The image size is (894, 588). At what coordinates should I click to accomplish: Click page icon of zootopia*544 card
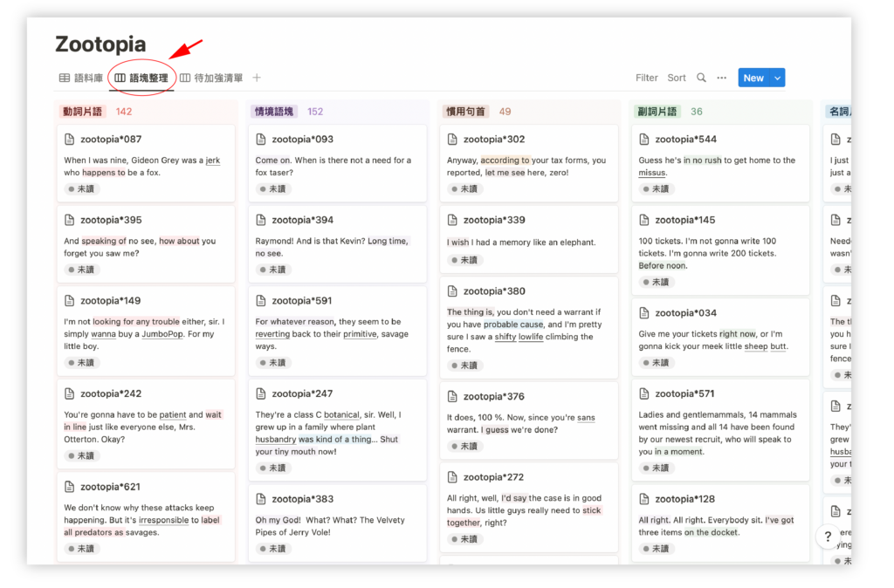644,139
